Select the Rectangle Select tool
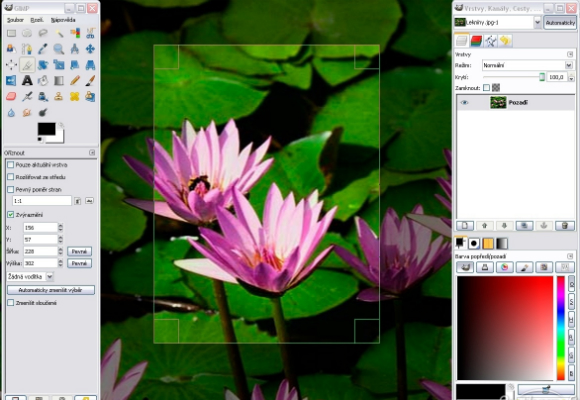This screenshot has width=580, height=400. (x=11, y=33)
